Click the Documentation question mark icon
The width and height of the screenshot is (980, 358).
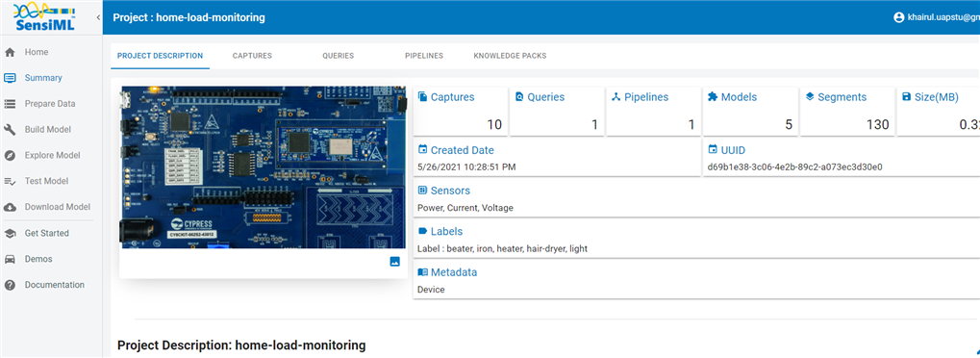[10, 285]
